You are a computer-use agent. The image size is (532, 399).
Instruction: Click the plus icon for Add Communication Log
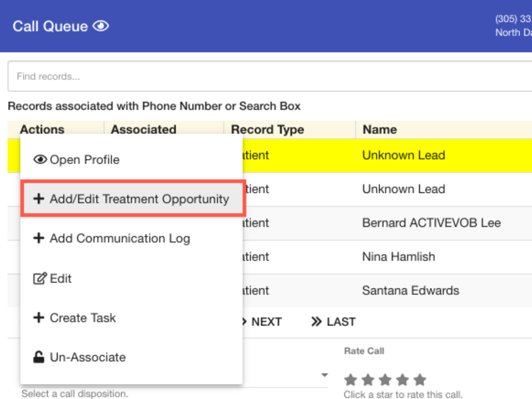tap(39, 238)
